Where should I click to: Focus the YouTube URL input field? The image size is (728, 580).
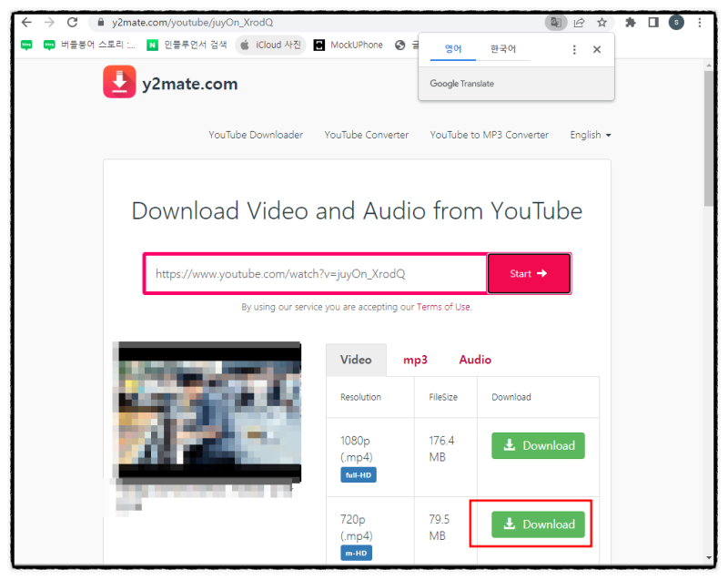pyautogui.click(x=316, y=274)
